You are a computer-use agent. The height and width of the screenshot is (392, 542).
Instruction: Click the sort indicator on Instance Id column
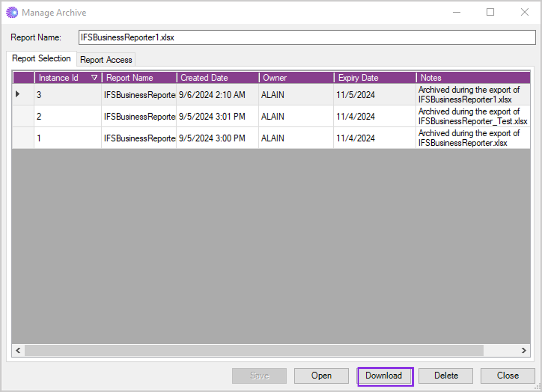[x=94, y=78]
